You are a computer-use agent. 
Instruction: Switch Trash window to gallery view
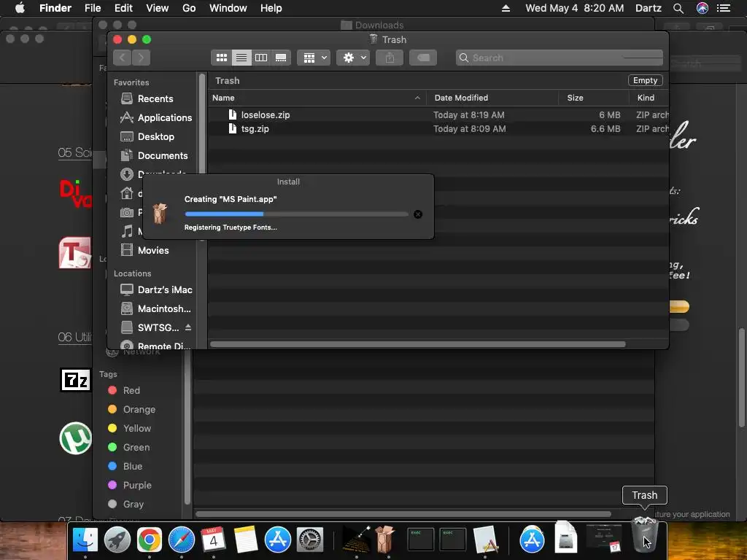pos(281,58)
